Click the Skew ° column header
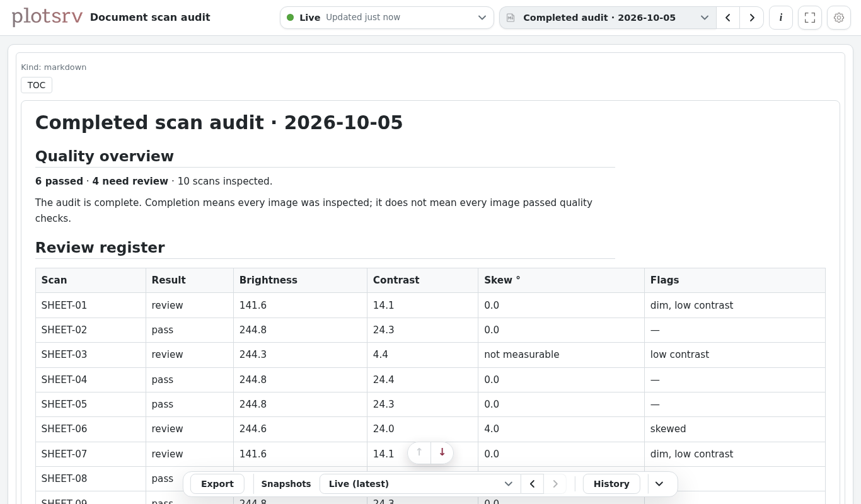The image size is (861, 504). pyautogui.click(x=561, y=280)
